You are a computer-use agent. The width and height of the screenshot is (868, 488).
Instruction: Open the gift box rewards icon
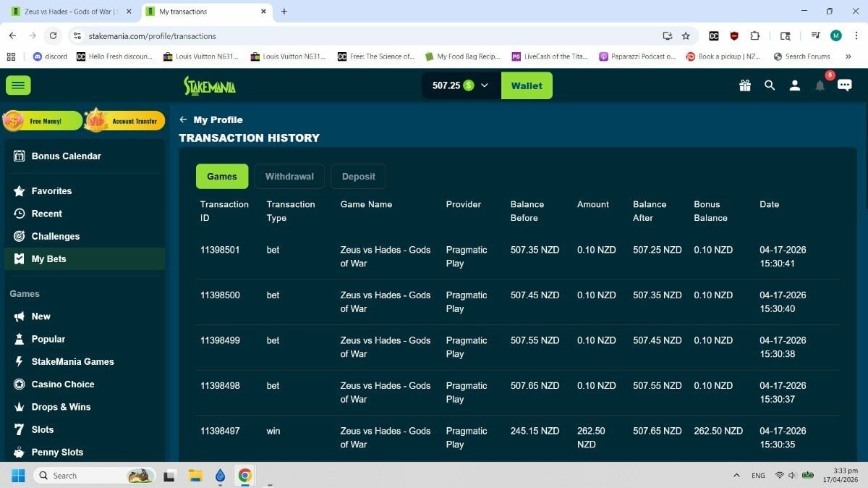(745, 85)
